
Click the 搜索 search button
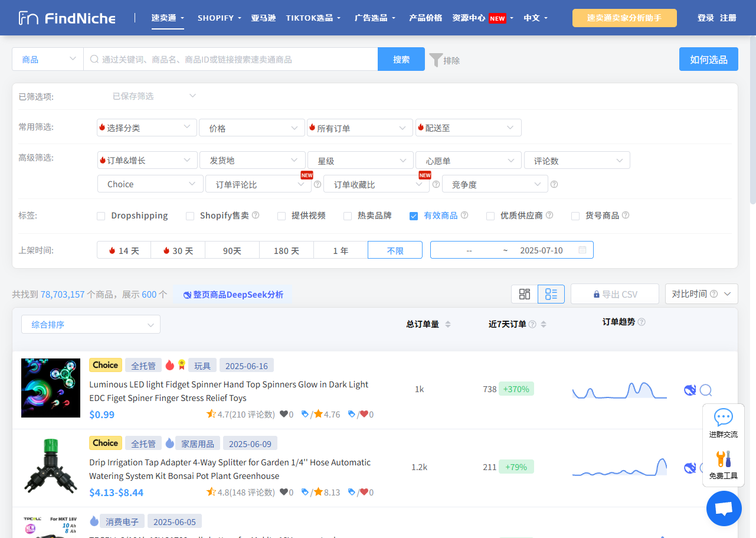click(401, 59)
